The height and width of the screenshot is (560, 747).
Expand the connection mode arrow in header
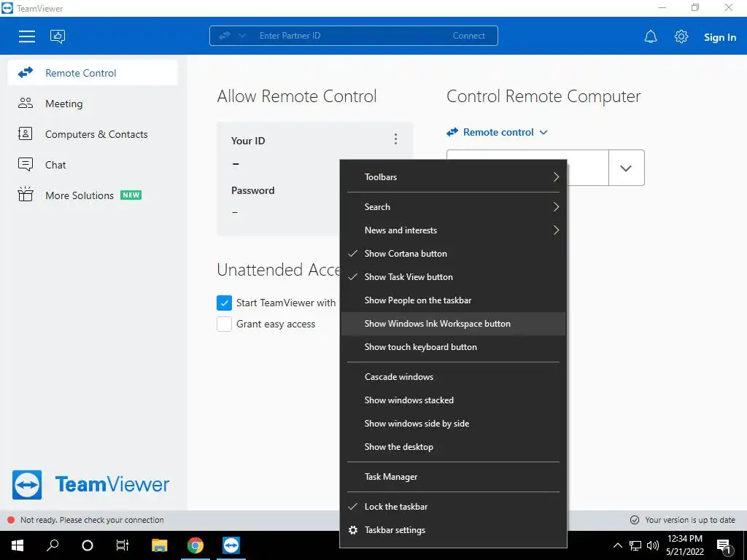(242, 36)
